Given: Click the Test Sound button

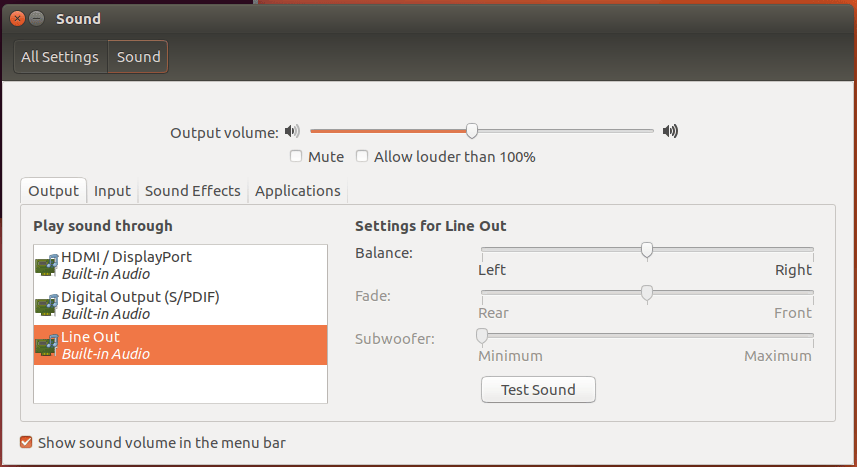Looking at the screenshot, I should (x=538, y=389).
